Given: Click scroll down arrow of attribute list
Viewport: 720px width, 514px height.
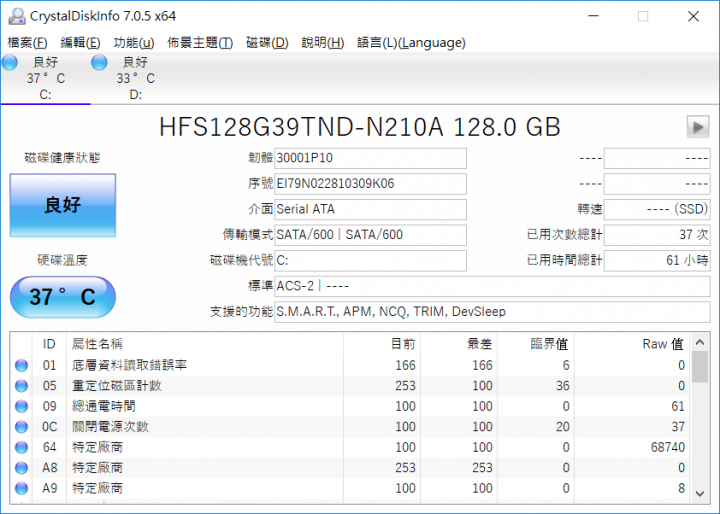Looking at the screenshot, I should pyautogui.click(x=700, y=493).
